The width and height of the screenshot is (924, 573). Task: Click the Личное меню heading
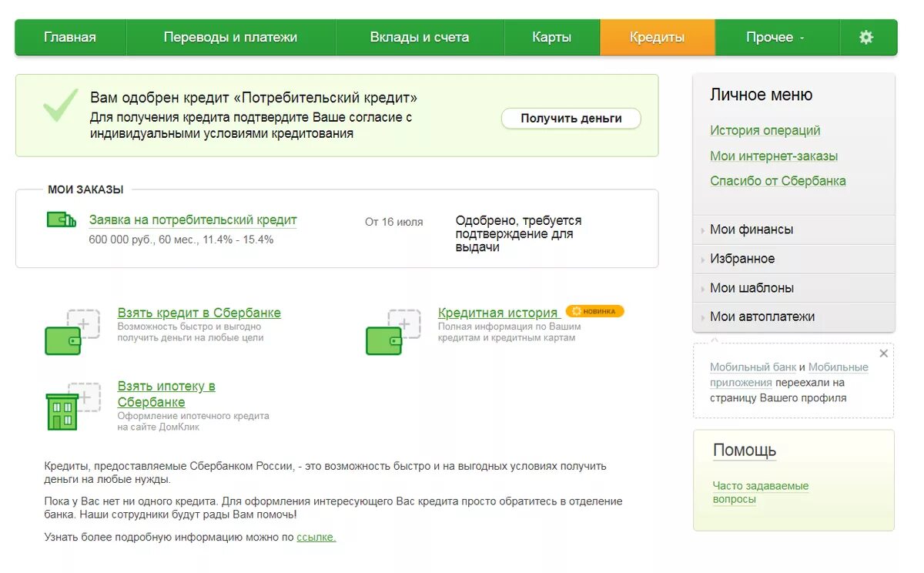pyautogui.click(x=761, y=95)
